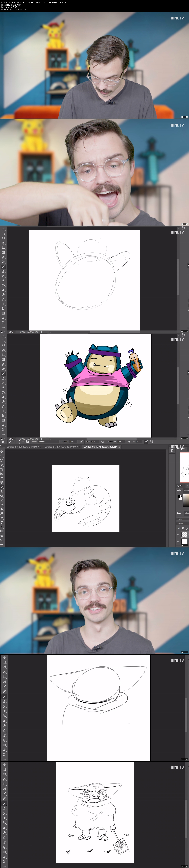
Task: Hide the top layer using its eye icon
Action: [x=178, y=534]
